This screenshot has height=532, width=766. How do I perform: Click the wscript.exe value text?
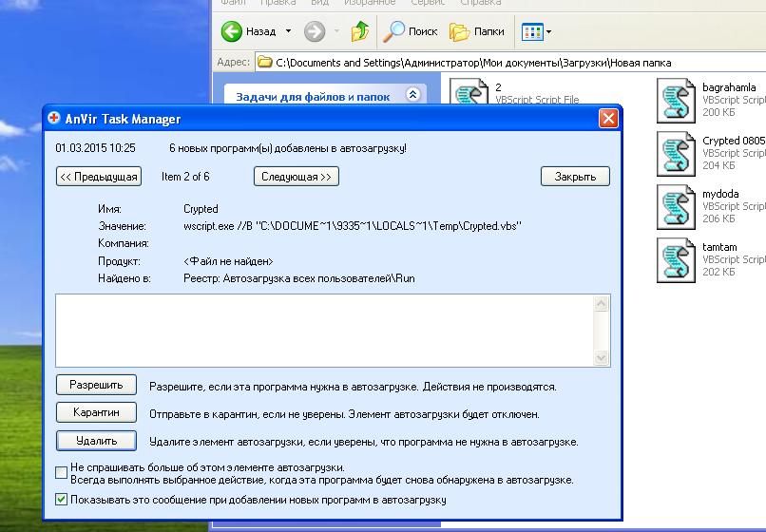pos(353,226)
